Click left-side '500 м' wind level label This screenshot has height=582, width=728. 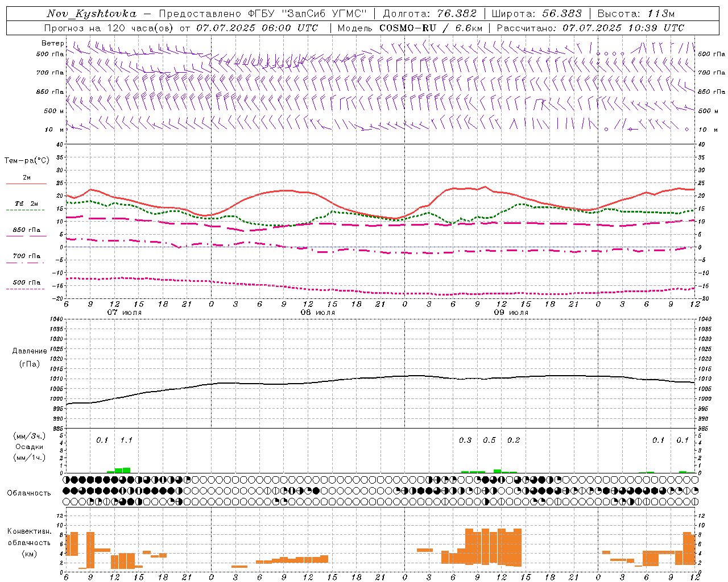pyautogui.click(x=53, y=111)
